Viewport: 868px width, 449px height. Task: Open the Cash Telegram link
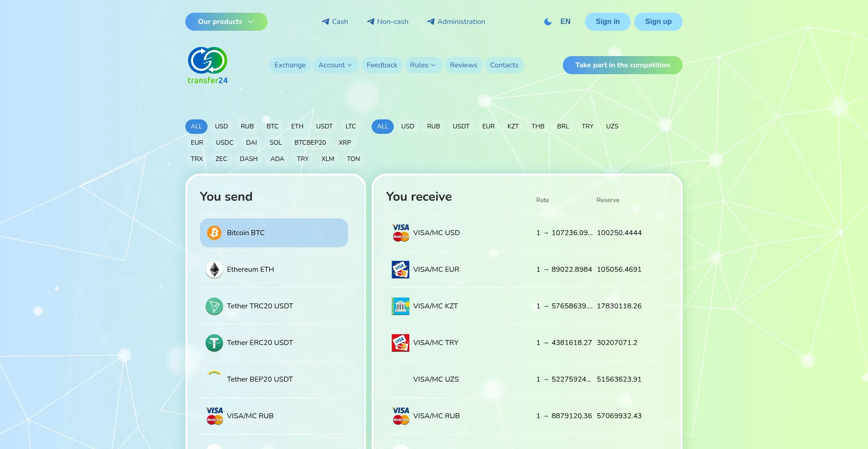pos(335,22)
